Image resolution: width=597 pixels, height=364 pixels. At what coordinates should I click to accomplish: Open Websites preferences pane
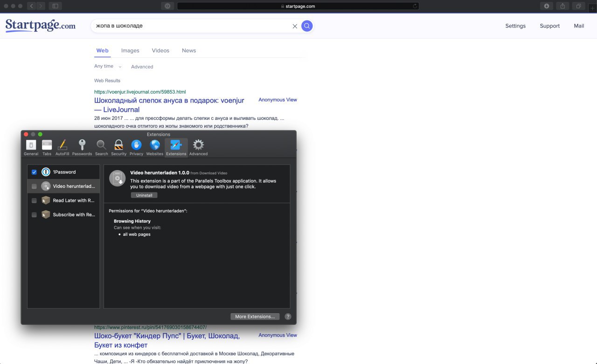[154, 147]
